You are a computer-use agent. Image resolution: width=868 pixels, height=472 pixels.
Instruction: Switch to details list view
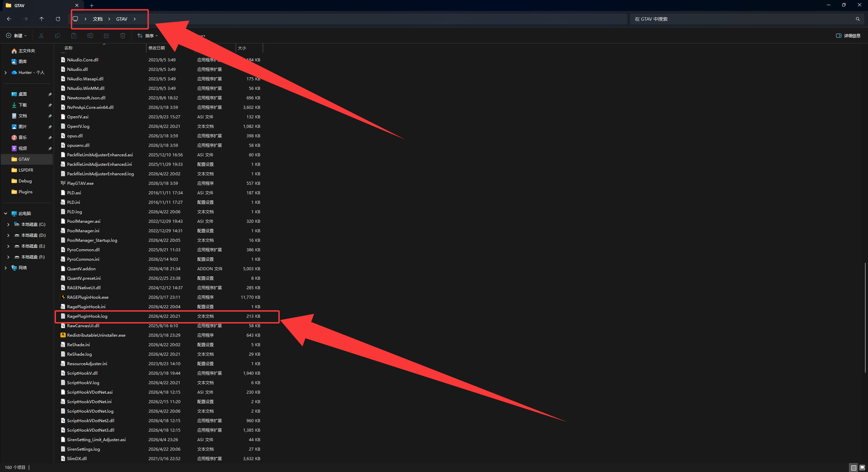coord(854,468)
